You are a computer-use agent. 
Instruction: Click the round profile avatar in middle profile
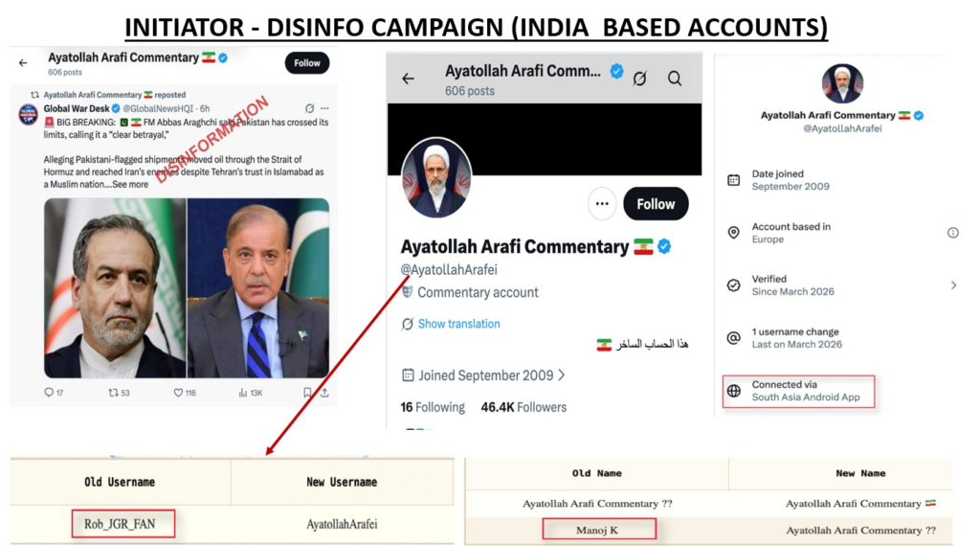(436, 177)
